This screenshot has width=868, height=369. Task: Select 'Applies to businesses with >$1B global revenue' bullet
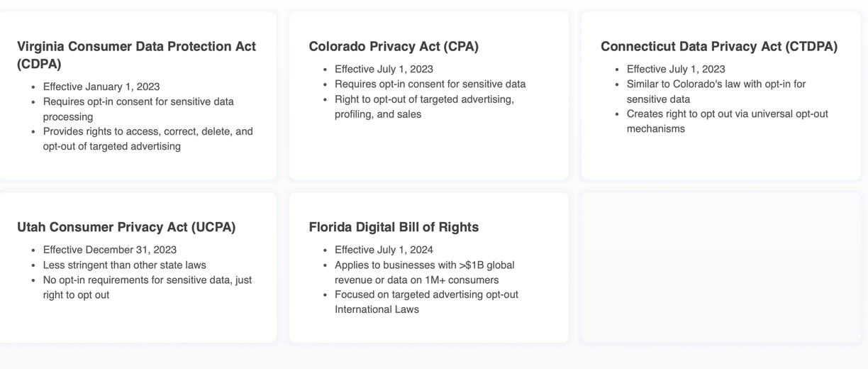coord(425,272)
